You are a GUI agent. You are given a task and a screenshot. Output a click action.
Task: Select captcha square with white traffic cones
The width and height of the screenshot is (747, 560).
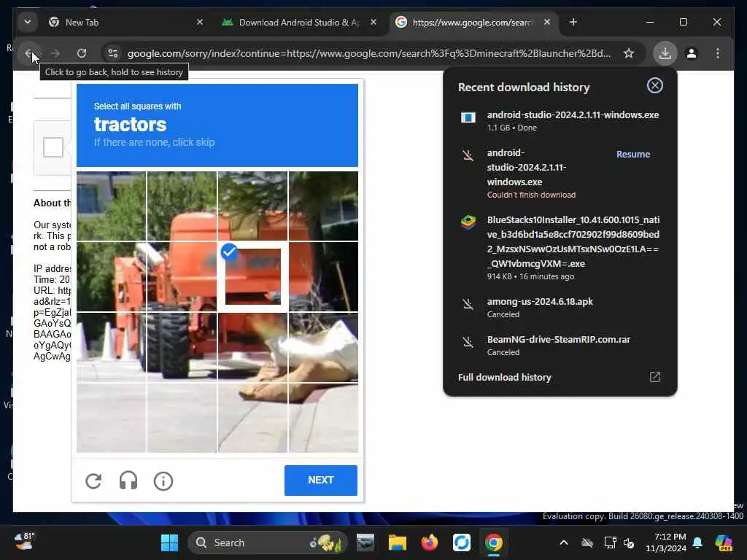click(x=112, y=347)
